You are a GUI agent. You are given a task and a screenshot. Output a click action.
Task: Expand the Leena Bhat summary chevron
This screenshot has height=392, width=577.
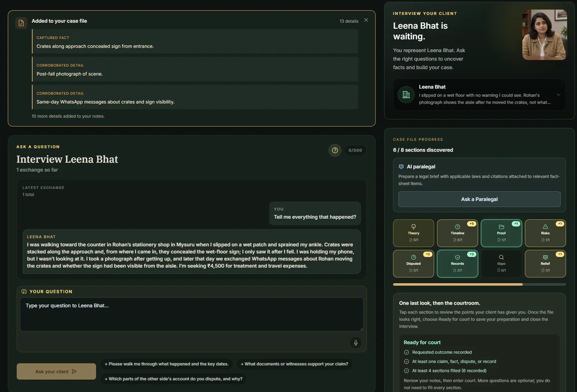pos(559,95)
